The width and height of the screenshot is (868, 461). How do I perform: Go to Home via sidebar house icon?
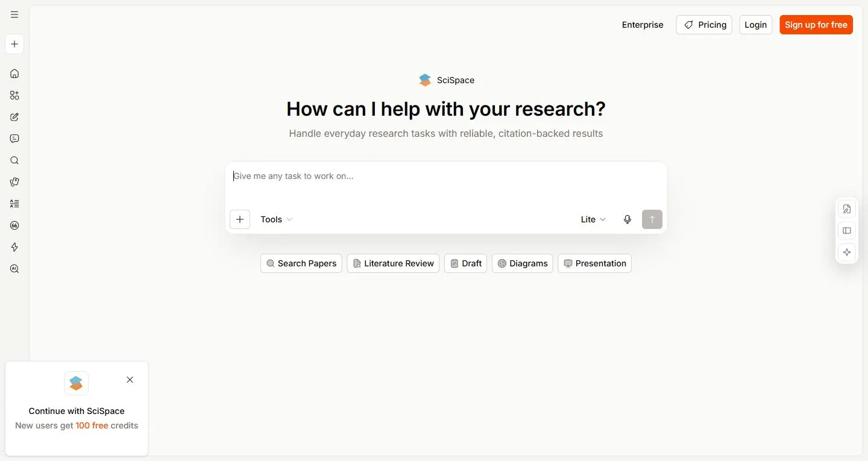tap(14, 74)
